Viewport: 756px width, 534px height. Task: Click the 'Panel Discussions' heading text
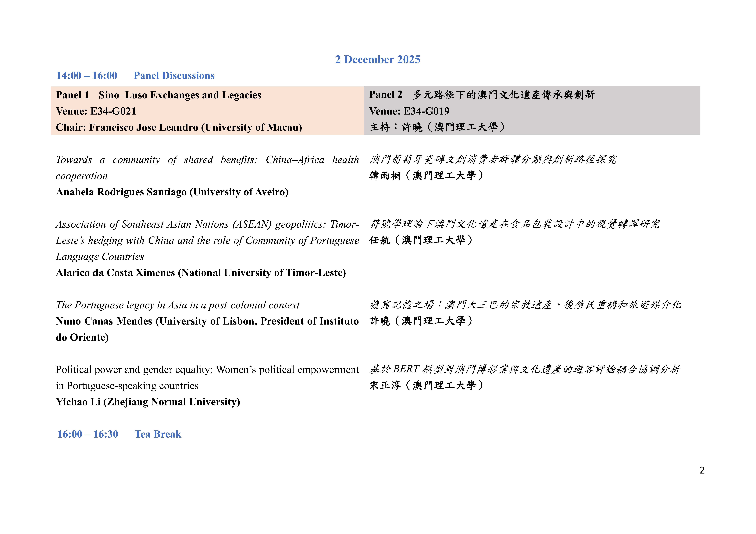click(x=174, y=76)
